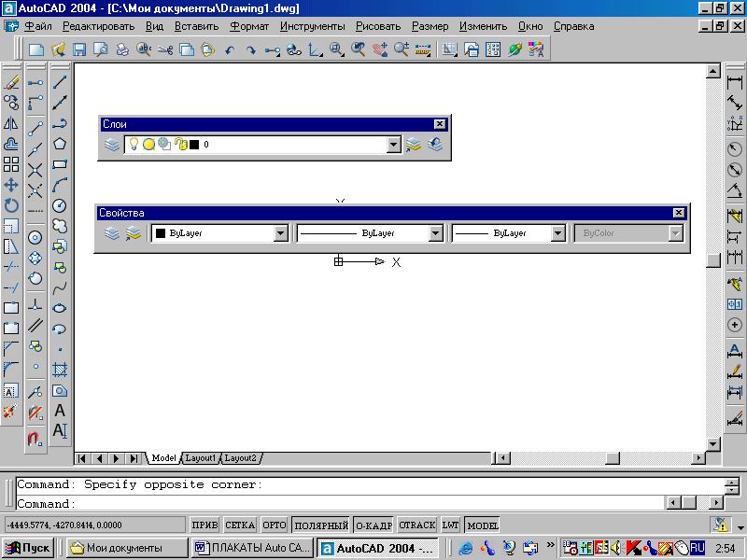747x560 pixels.
Task: Click the vertical scrollbar thumb of drawing area
Action: pyautogui.click(x=712, y=260)
